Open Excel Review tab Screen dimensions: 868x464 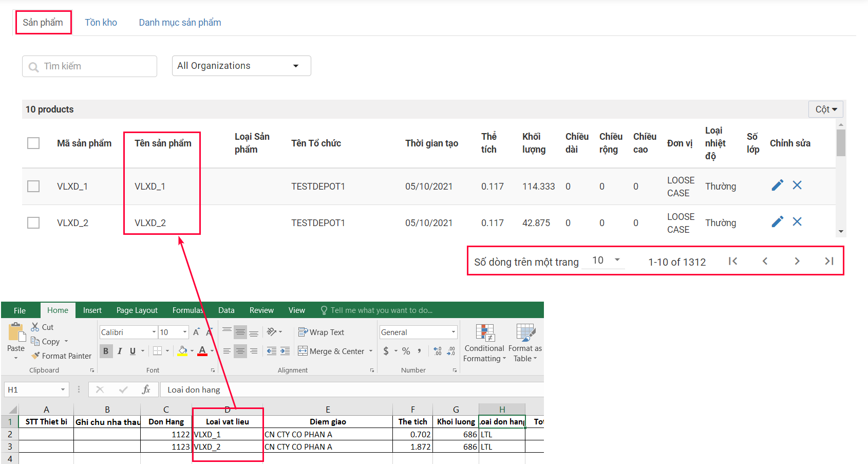pyautogui.click(x=261, y=310)
